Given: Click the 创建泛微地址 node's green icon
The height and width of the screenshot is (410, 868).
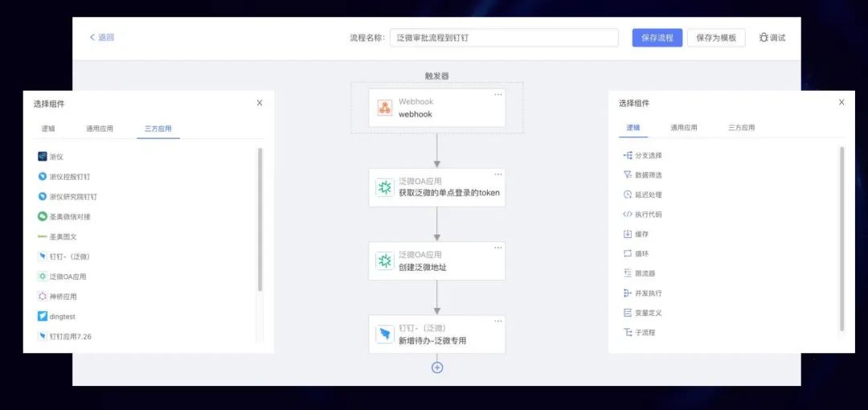Looking at the screenshot, I should coord(385,260).
